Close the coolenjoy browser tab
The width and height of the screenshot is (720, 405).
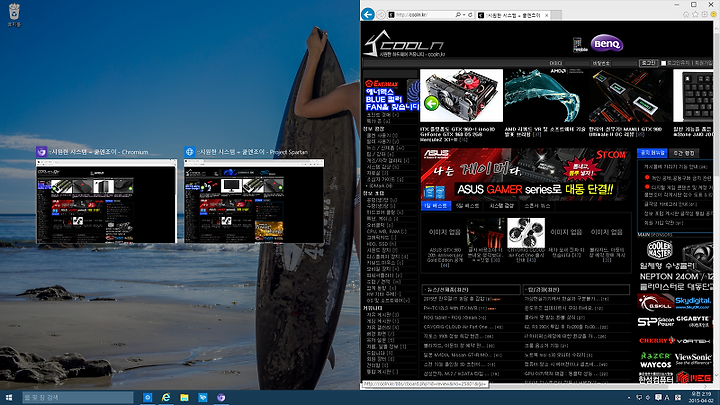pyautogui.click(x=546, y=15)
